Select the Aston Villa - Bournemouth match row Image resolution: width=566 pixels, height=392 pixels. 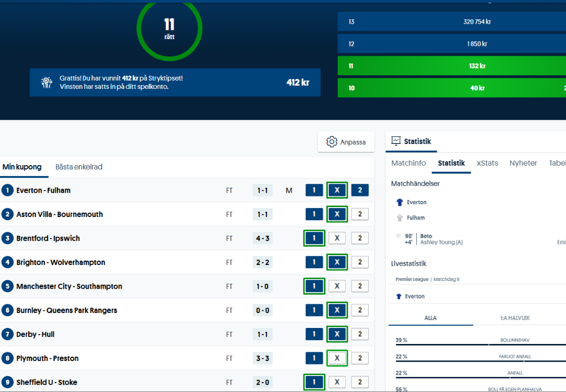point(60,214)
